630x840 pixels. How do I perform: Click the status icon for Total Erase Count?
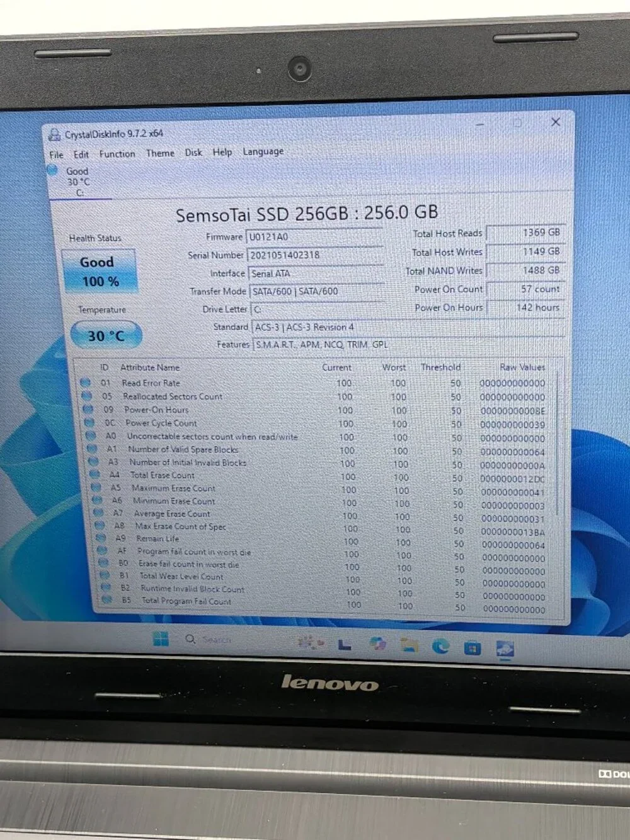tap(94, 475)
